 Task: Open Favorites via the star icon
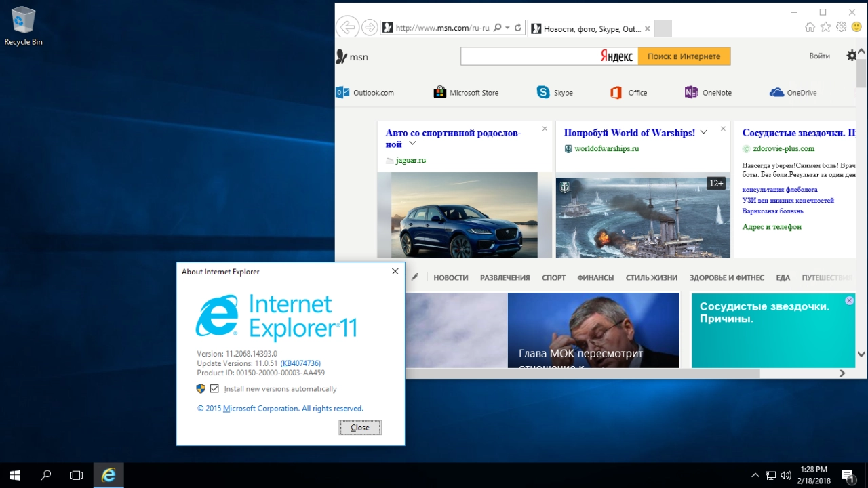pyautogui.click(x=825, y=27)
